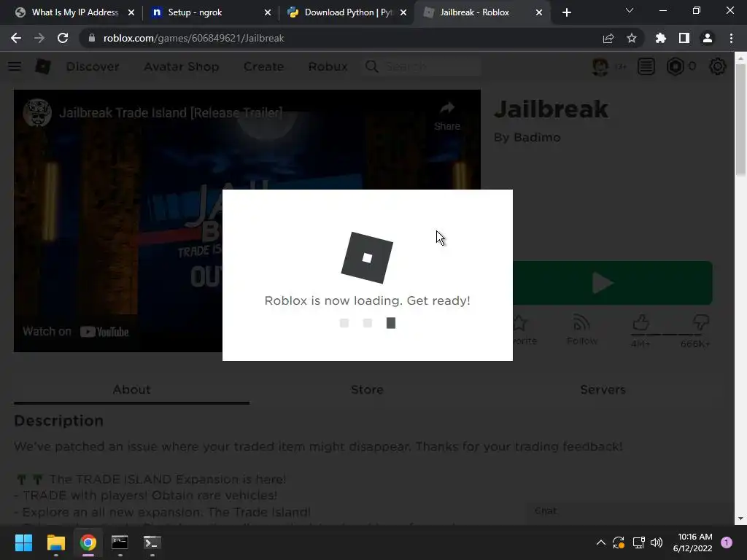Go back using the browser back arrow

(x=16, y=38)
